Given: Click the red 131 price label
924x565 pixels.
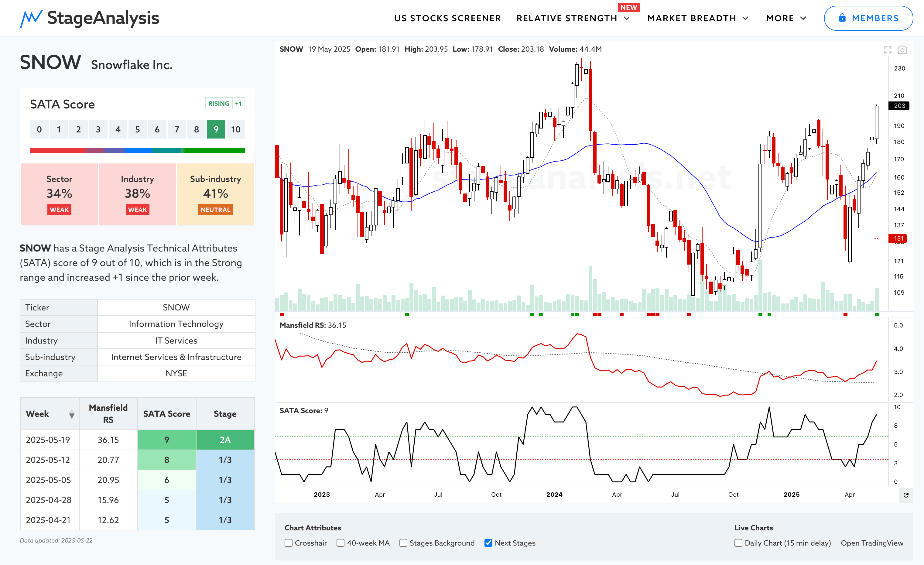Looking at the screenshot, I should [x=898, y=238].
